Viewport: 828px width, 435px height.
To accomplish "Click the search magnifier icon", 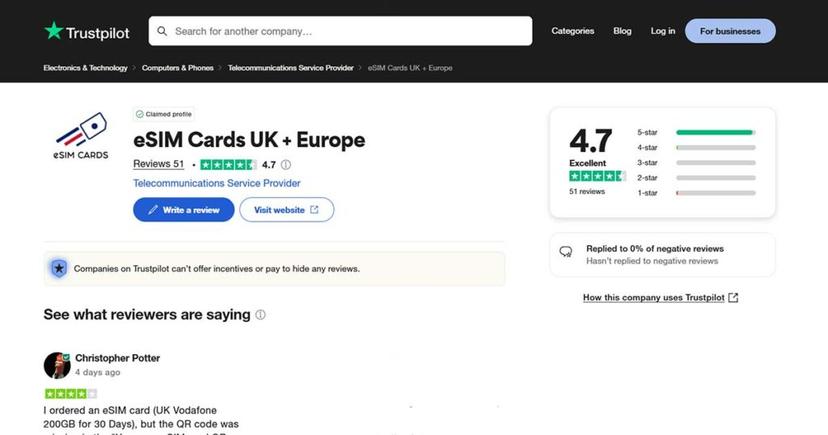I will tap(161, 31).
